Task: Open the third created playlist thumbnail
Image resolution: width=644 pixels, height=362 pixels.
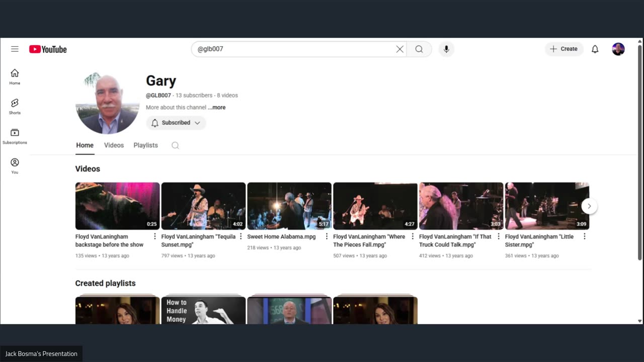Action: 289,310
